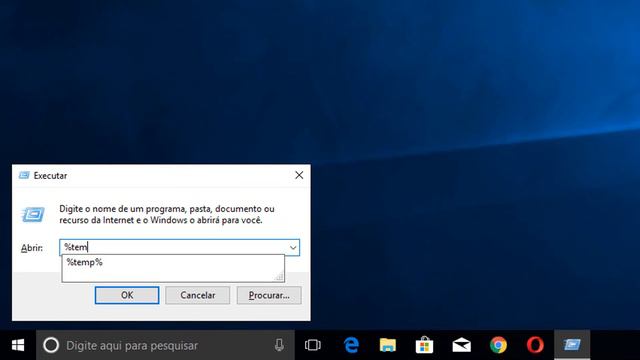Click the 'Executar' window title text
This screenshot has width=640, height=360.
(50, 176)
